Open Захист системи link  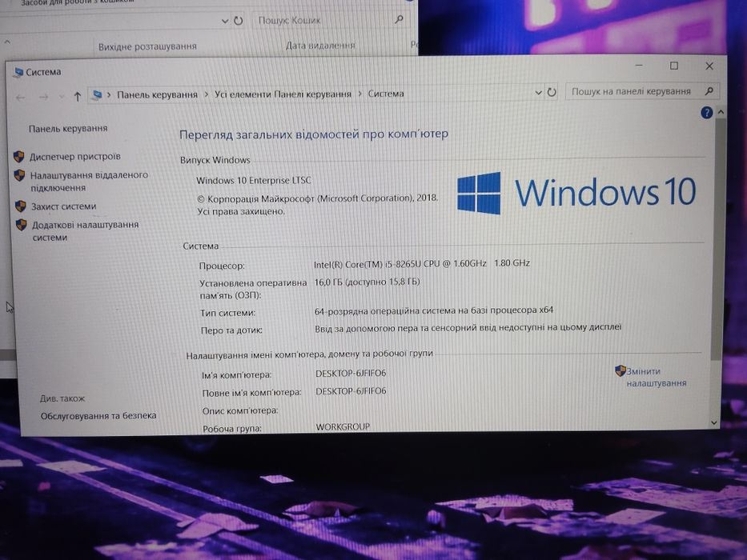click(x=64, y=206)
